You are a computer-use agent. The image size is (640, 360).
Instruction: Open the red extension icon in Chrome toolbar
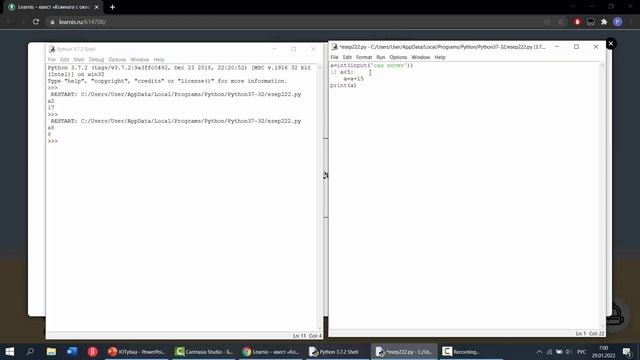[577, 22]
